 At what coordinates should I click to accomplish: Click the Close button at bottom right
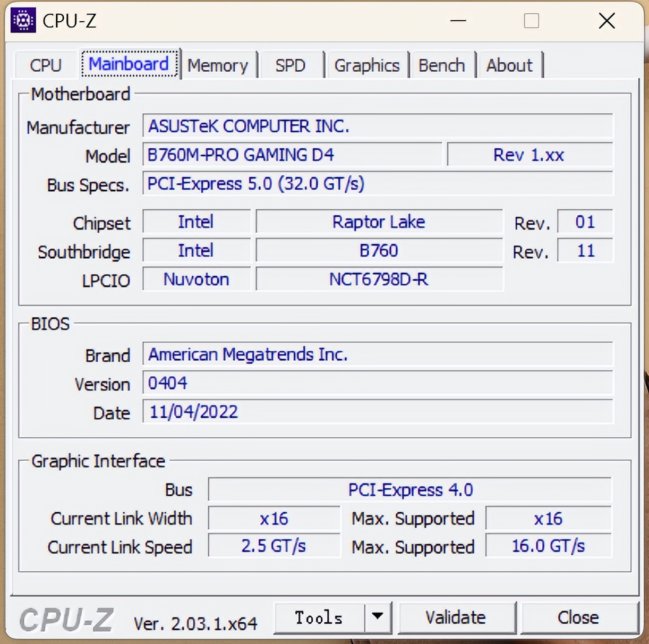578,617
